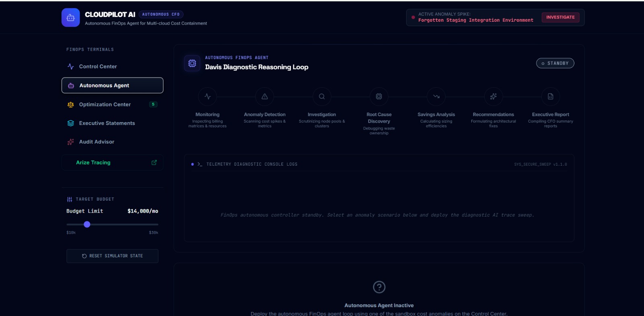Click the $14,000/mo budget value
This screenshot has height=316, width=644.
[x=143, y=211]
